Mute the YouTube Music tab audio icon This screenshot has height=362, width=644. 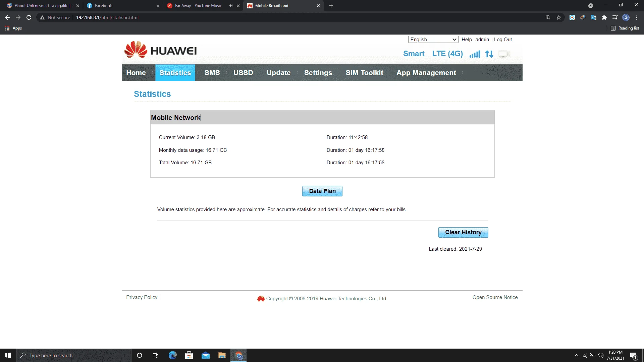pos(231,6)
